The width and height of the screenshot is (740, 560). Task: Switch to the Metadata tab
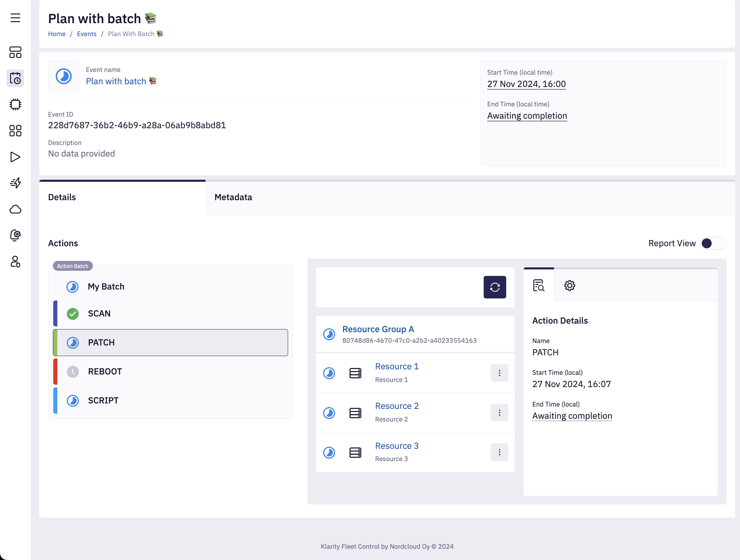coord(233,197)
